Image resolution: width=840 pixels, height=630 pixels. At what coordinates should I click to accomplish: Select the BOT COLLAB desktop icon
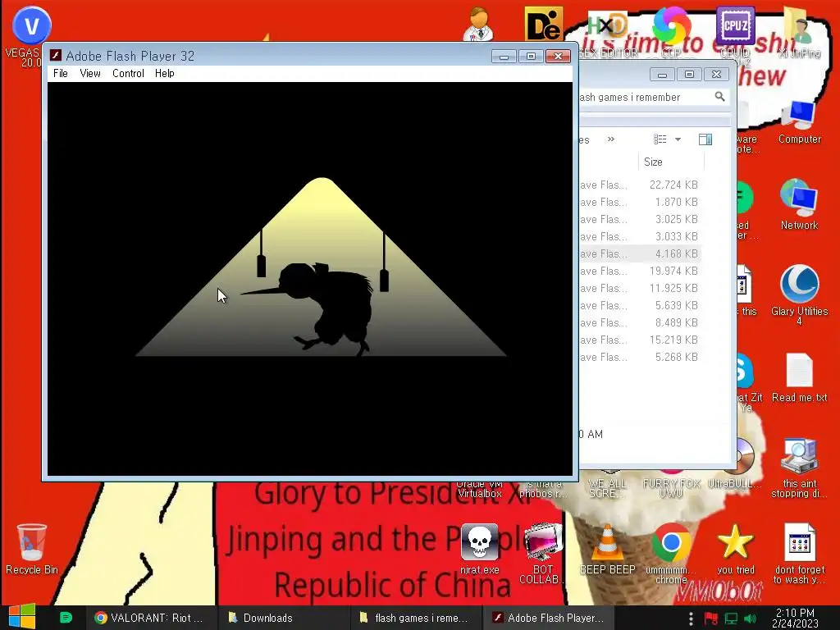542,553
